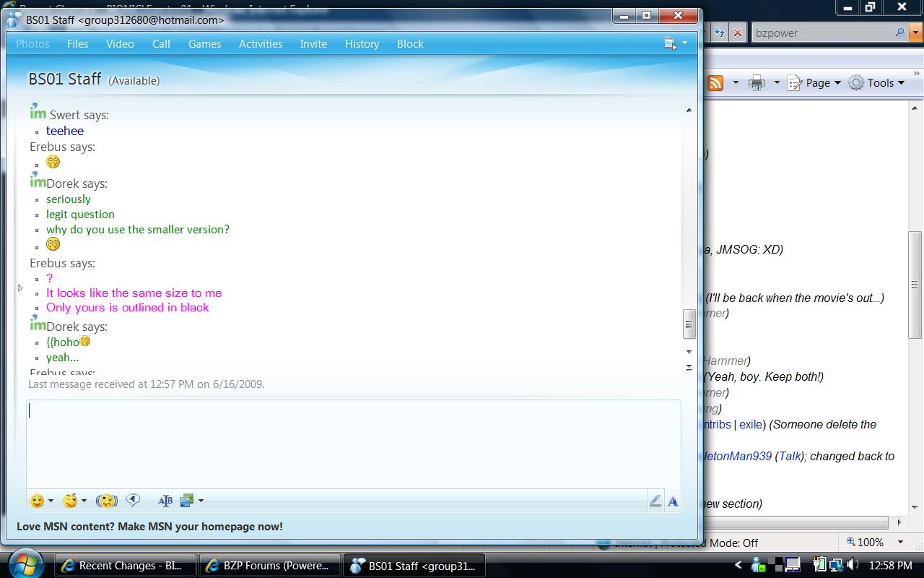Screen dimensions: 924x578
Task: Click the 'legit question' message
Action: pos(80,215)
